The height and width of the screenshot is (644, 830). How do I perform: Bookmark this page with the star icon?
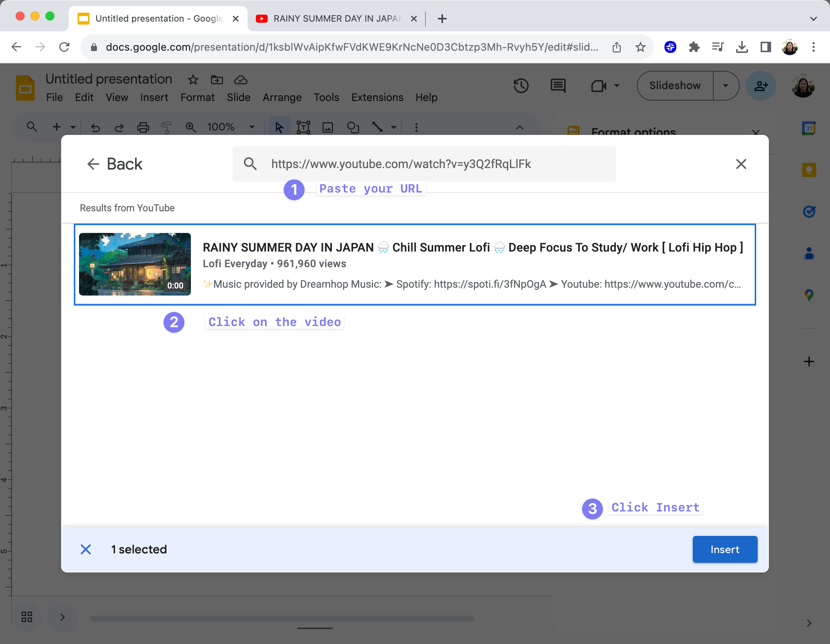tap(640, 47)
